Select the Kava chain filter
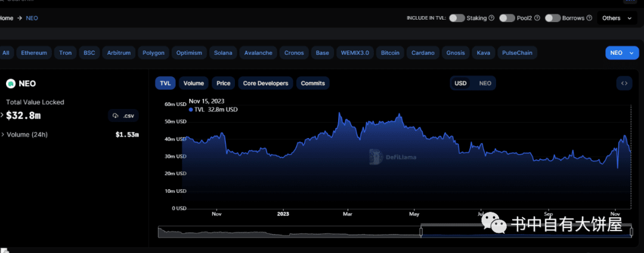 click(484, 53)
